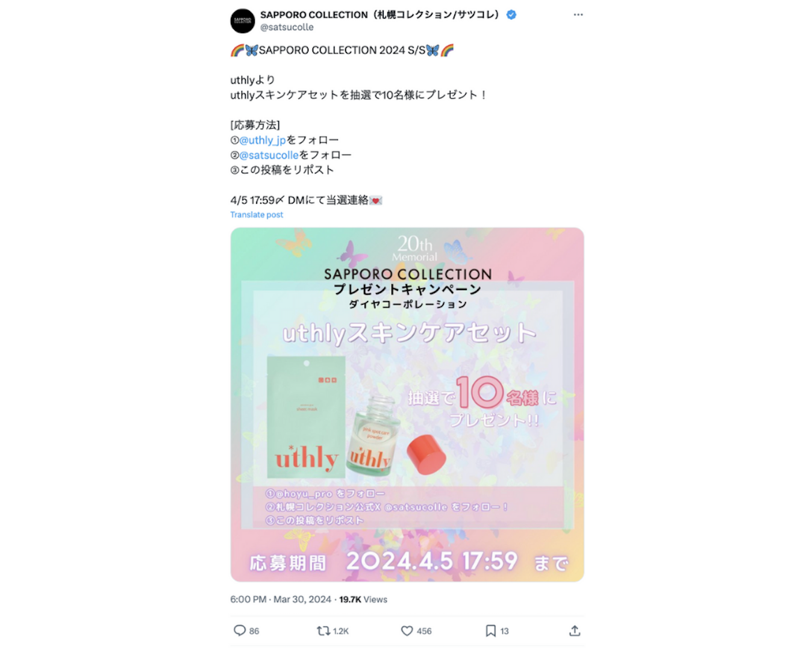812x649 pixels.
Task: Like the post with the heart icon
Action: click(407, 630)
